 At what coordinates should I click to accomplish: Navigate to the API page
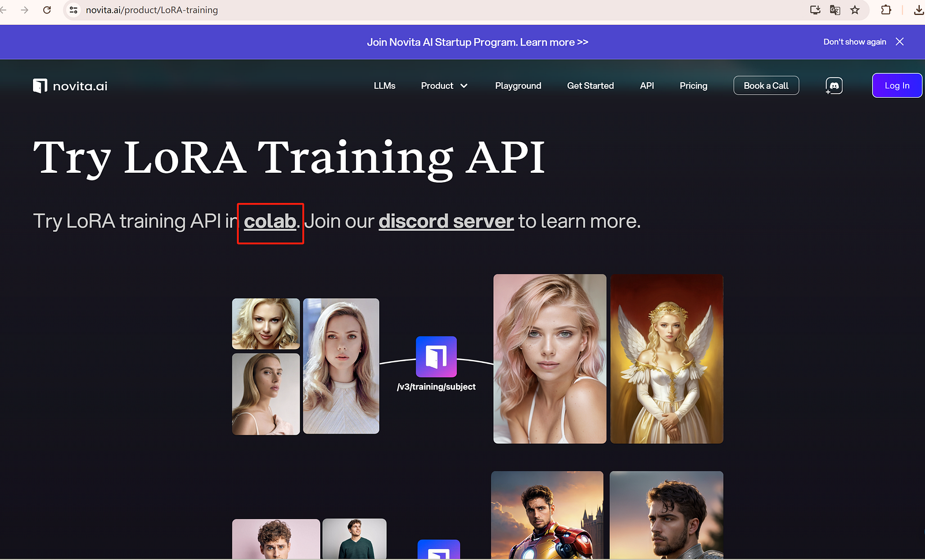click(647, 86)
